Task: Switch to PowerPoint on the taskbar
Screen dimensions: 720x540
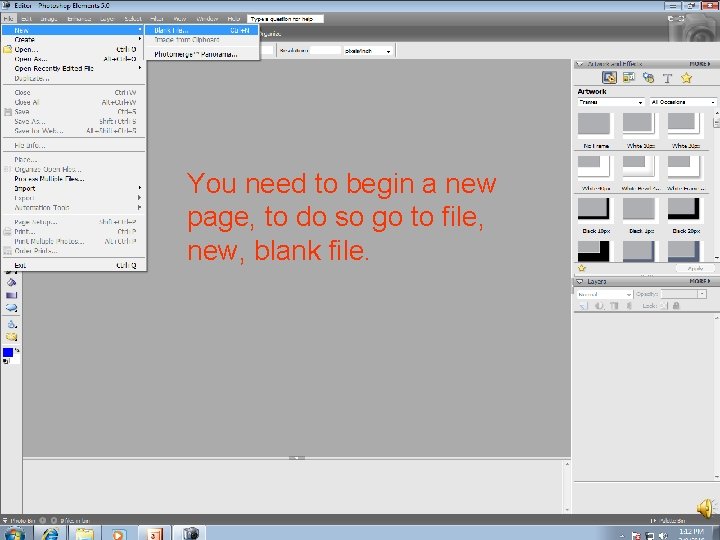Action: (154, 534)
